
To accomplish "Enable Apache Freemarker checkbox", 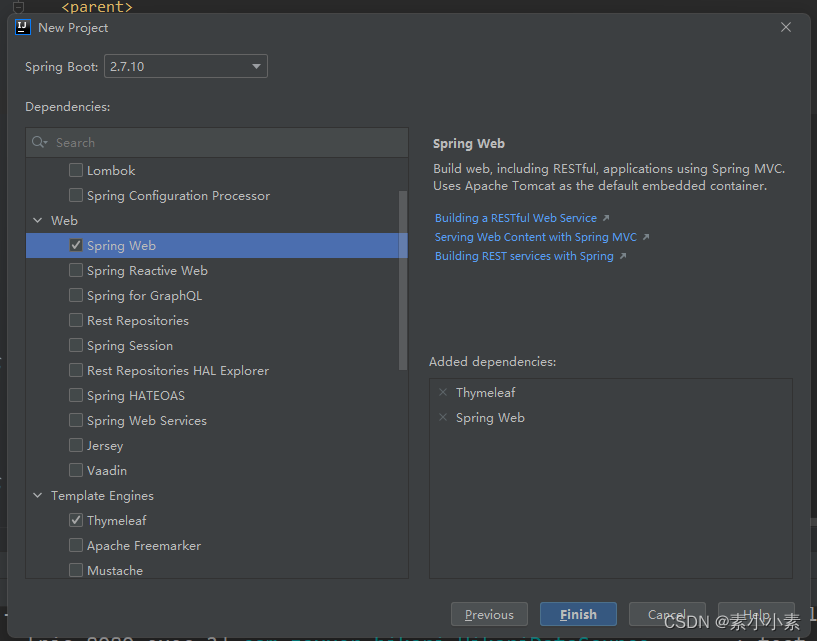I will 76,546.
